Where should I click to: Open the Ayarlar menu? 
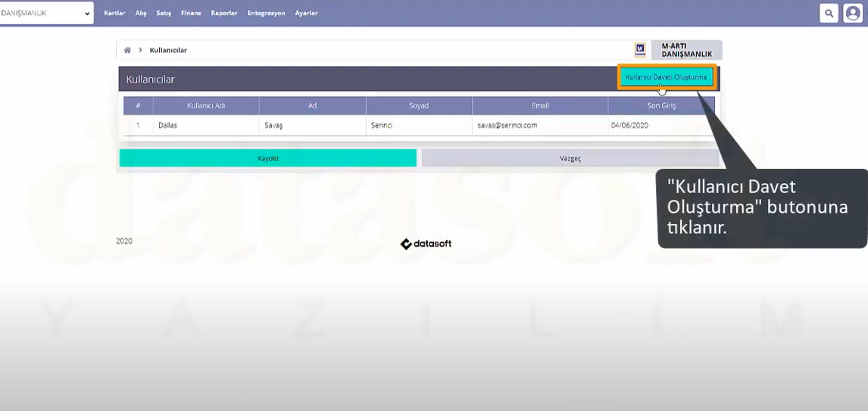(x=306, y=13)
